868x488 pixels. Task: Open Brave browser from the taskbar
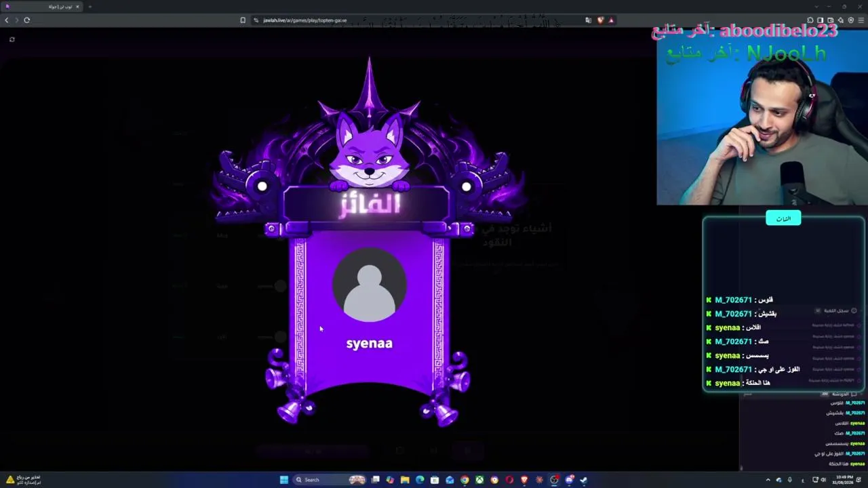(524, 480)
